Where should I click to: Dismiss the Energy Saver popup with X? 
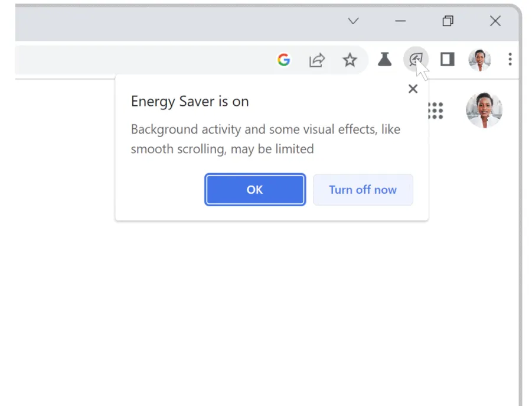click(x=413, y=89)
